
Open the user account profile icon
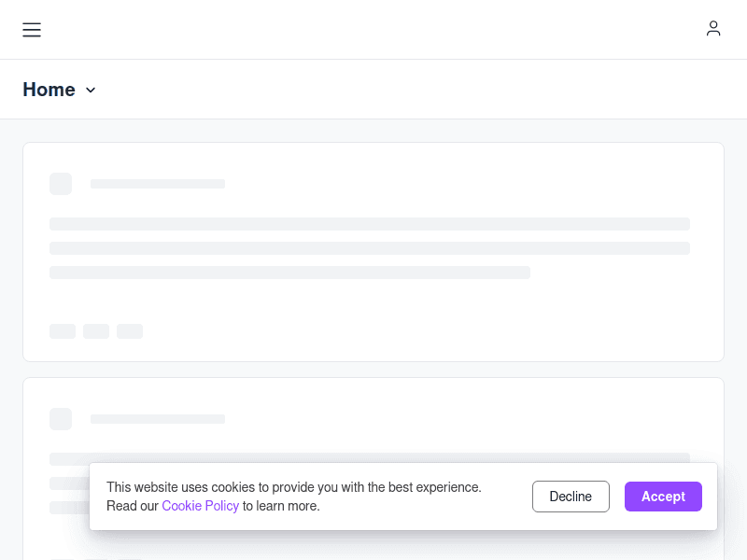click(713, 29)
